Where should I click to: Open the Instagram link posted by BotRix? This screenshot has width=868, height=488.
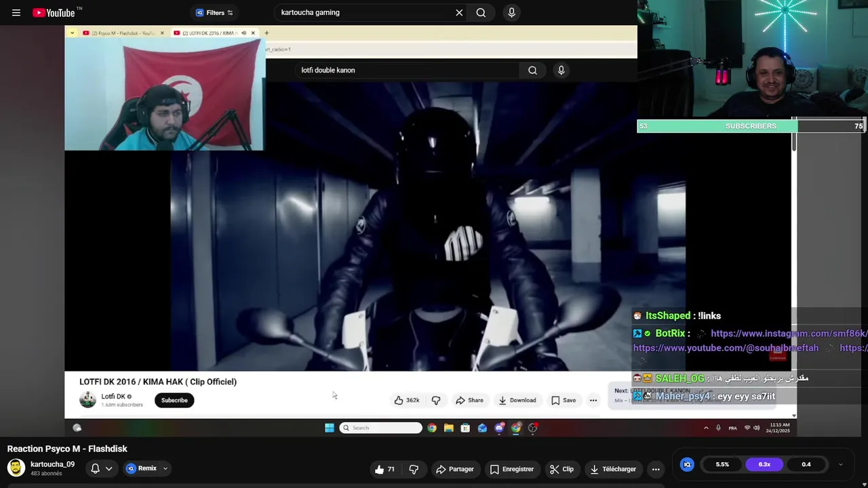coord(789,333)
